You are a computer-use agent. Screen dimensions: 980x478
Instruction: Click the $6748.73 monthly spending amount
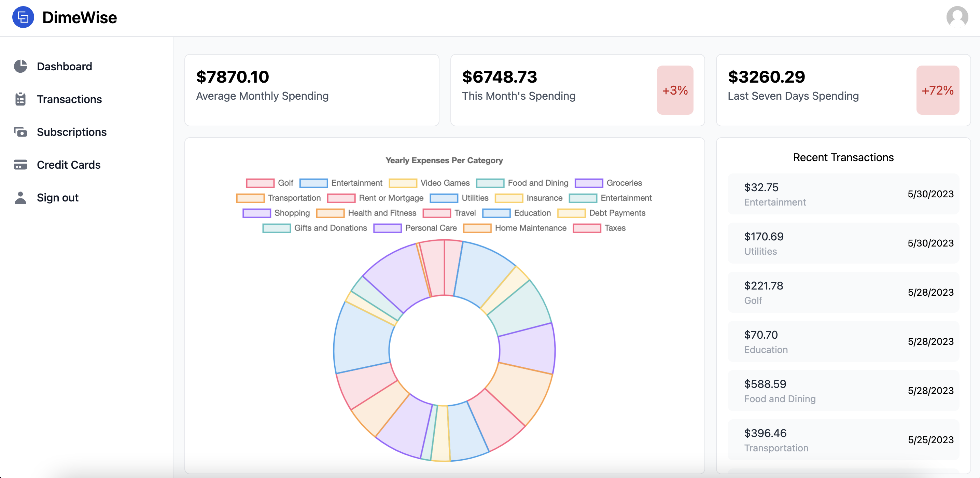(499, 77)
